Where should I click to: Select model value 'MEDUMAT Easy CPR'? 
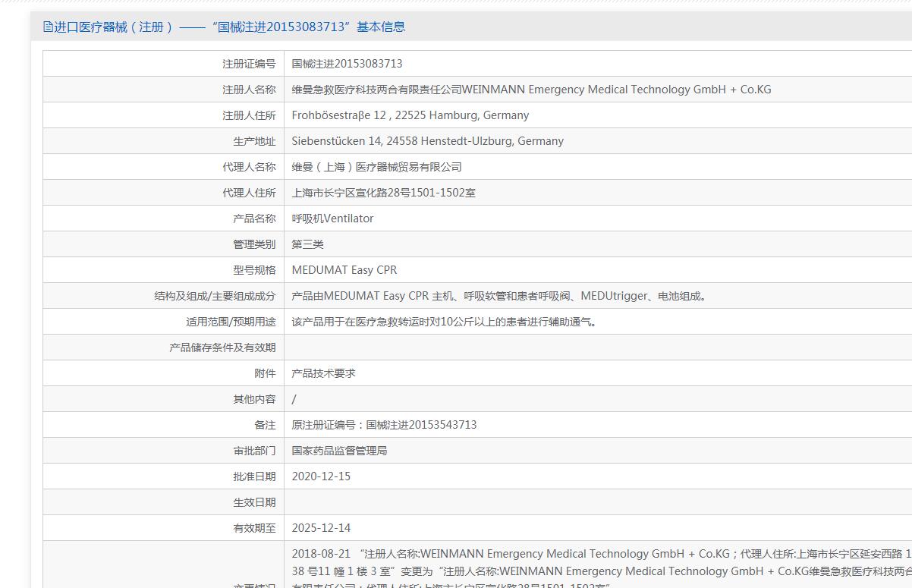click(x=344, y=270)
